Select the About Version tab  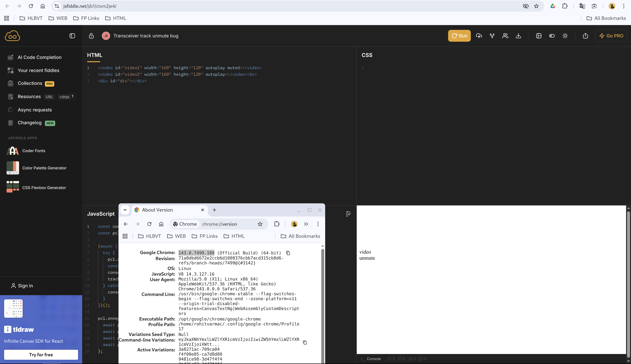165,210
